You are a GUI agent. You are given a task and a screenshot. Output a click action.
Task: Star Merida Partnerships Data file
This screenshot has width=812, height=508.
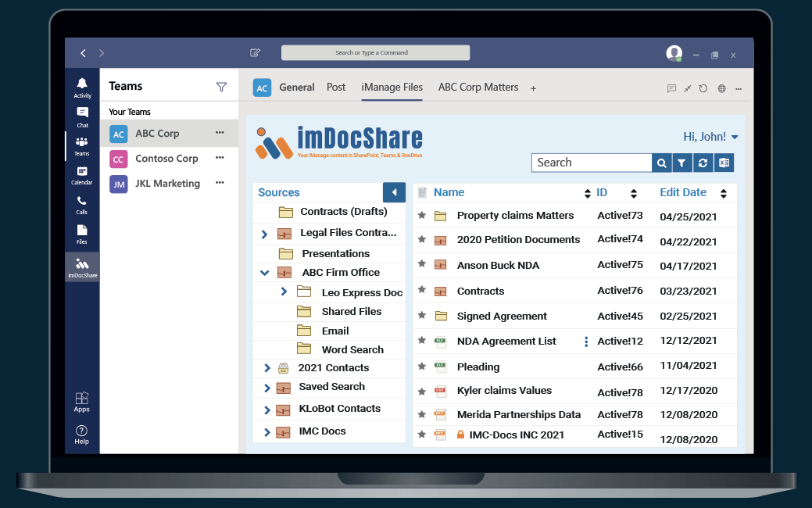(422, 414)
